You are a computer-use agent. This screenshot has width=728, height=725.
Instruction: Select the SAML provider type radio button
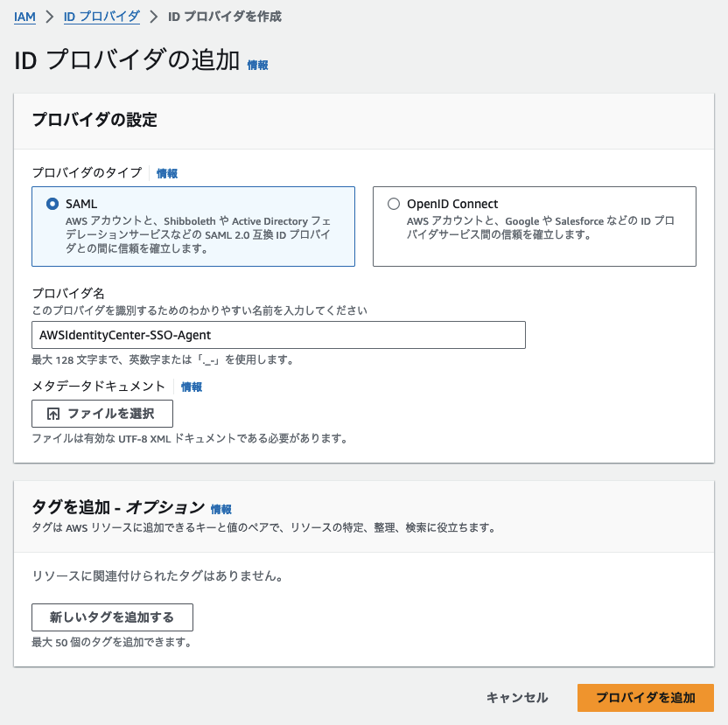52,204
